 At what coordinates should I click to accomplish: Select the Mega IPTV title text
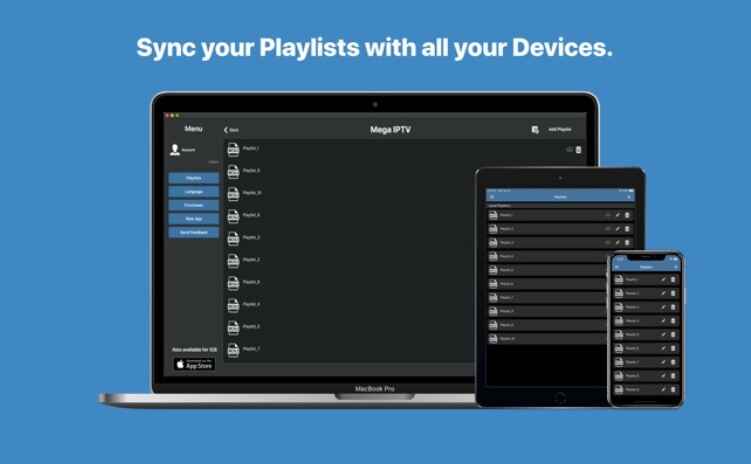390,130
